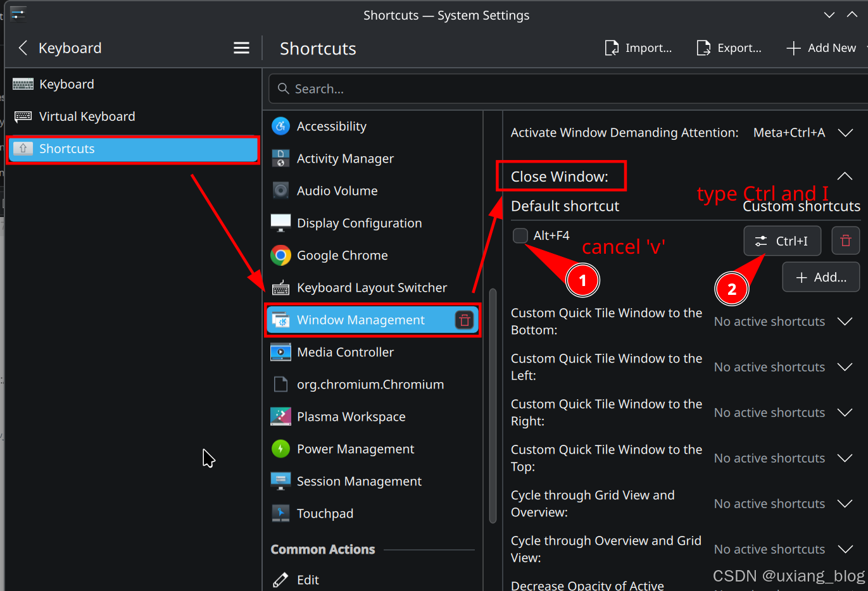The image size is (868, 591).
Task: Click Add... custom shortcut button
Action: click(x=821, y=277)
